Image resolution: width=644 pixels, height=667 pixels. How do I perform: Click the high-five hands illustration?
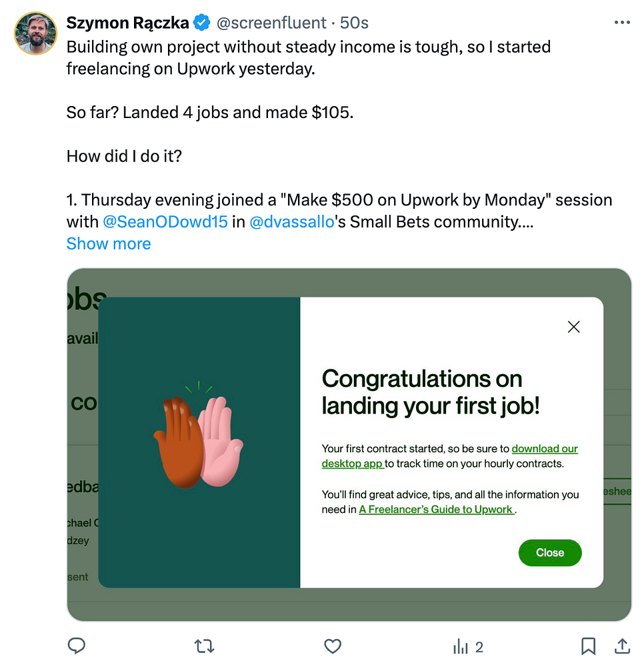tap(199, 440)
